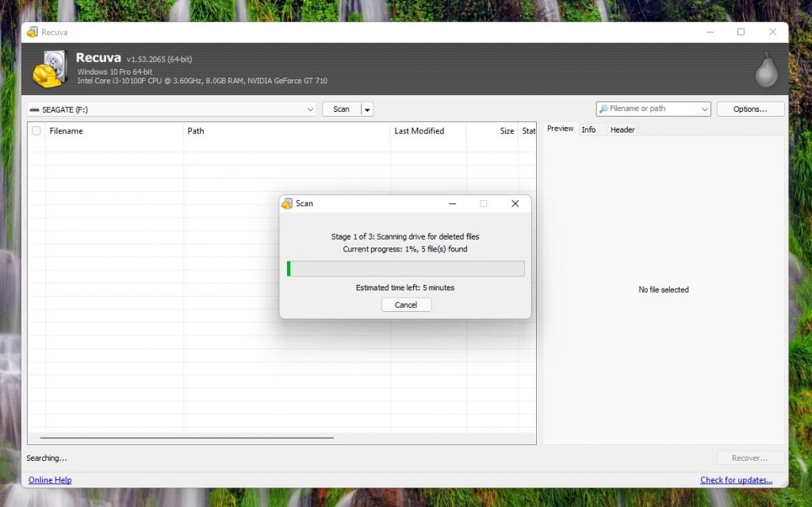Click the scan progress bar
Screen dimensions: 812x507
click(406, 268)
